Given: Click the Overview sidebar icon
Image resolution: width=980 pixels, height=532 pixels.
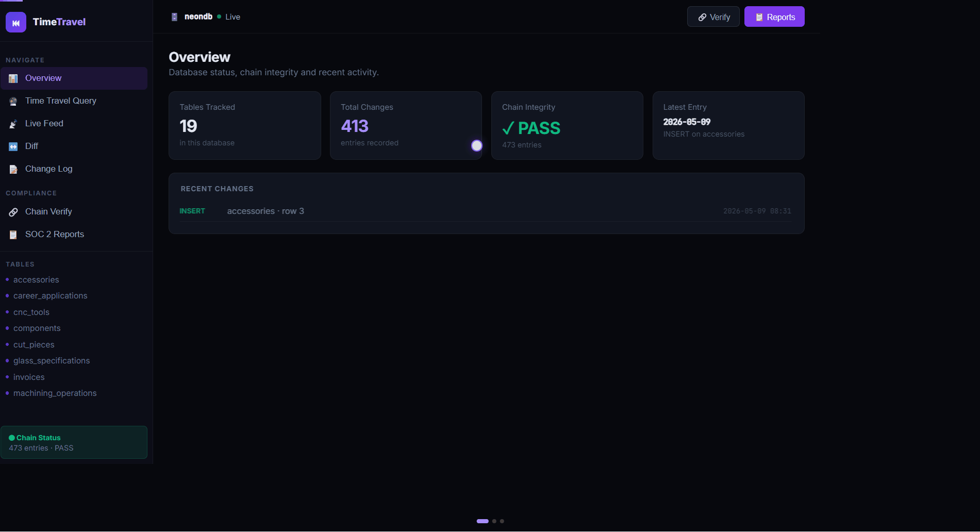Looking at the screenshot, I should (13, 78).
